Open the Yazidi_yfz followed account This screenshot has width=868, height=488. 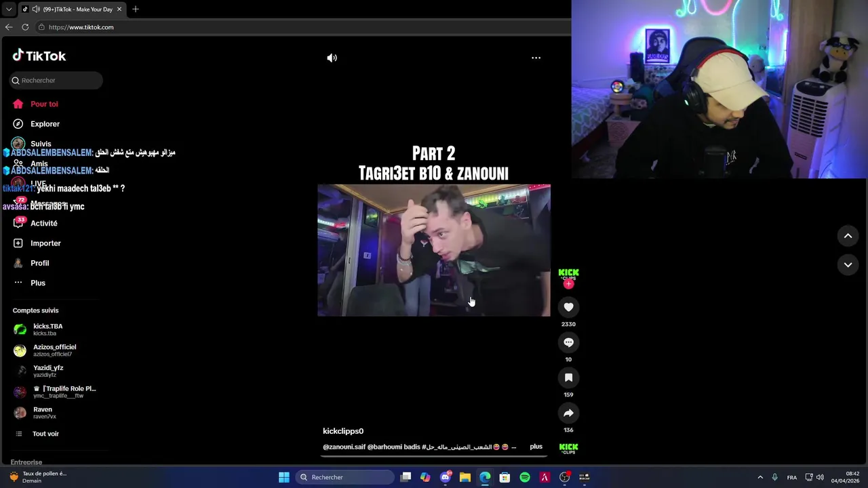point(56,371)
